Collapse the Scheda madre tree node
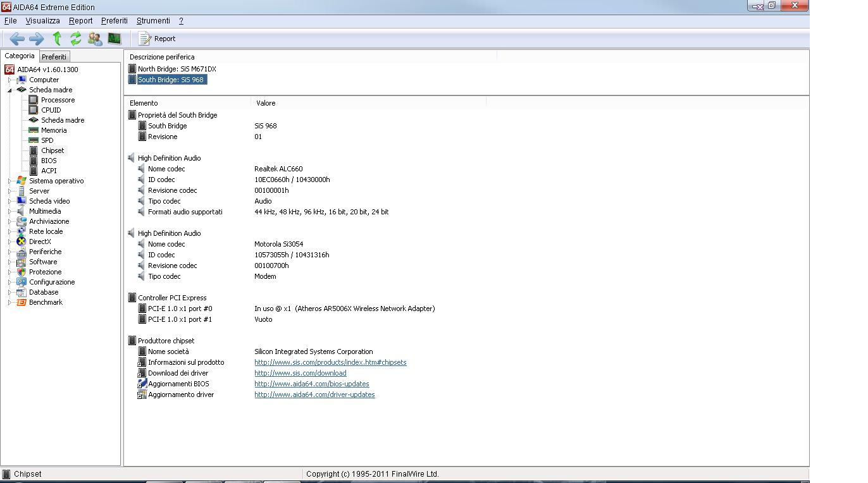 (10, 90)
